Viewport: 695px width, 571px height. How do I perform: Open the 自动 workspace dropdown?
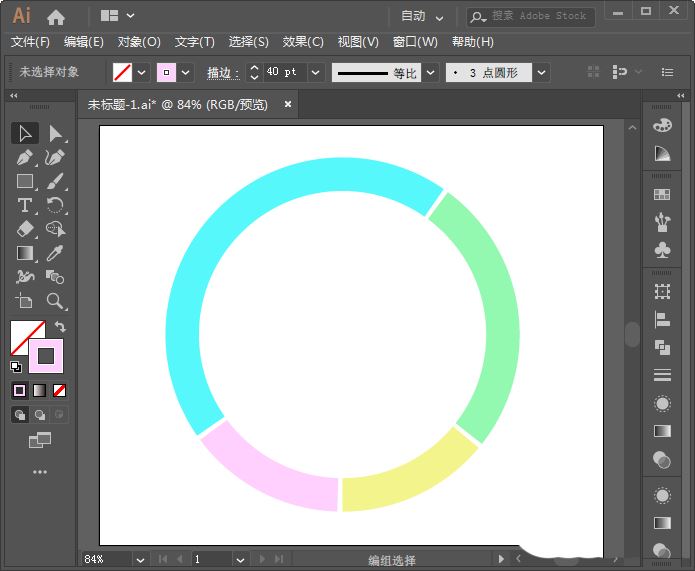(422, 16)
